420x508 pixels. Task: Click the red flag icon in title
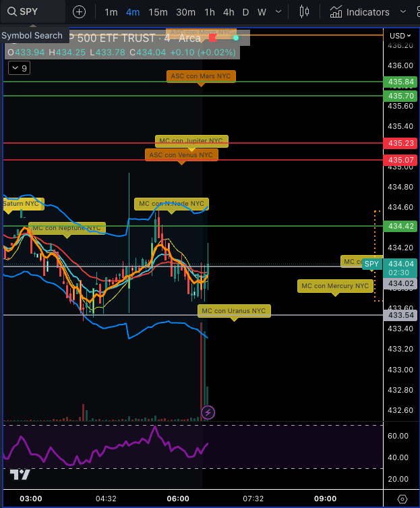(213, 38)
